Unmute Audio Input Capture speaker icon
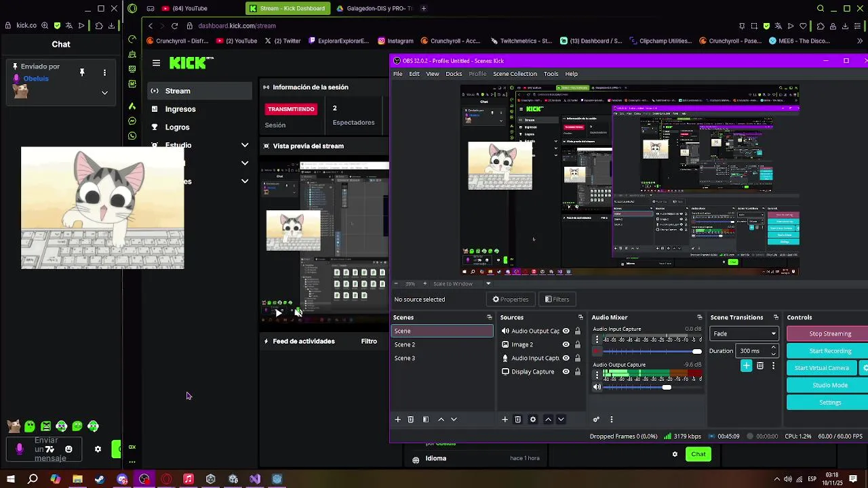This screenshot has height=488, width=868. pyautogui.click(x=597, y=351)
